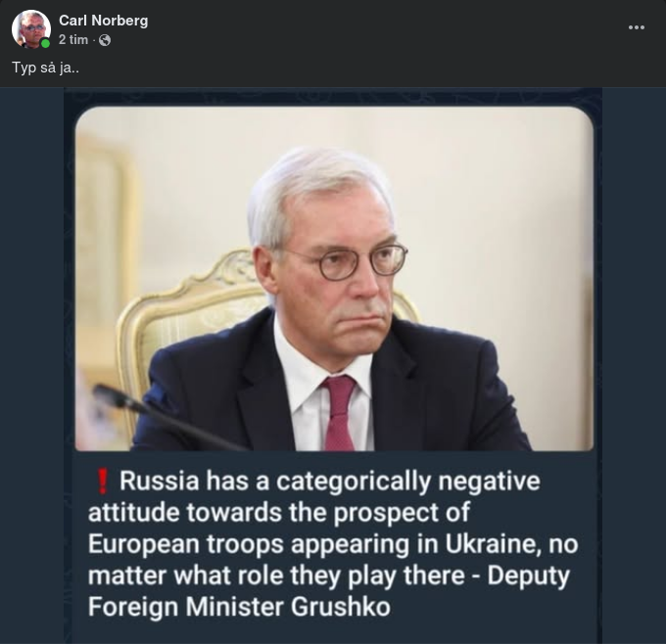This screenshot has width=666, height=644.
Task: Open Carl Norberg's profile avatar
Action: click(x=30, y=29)
